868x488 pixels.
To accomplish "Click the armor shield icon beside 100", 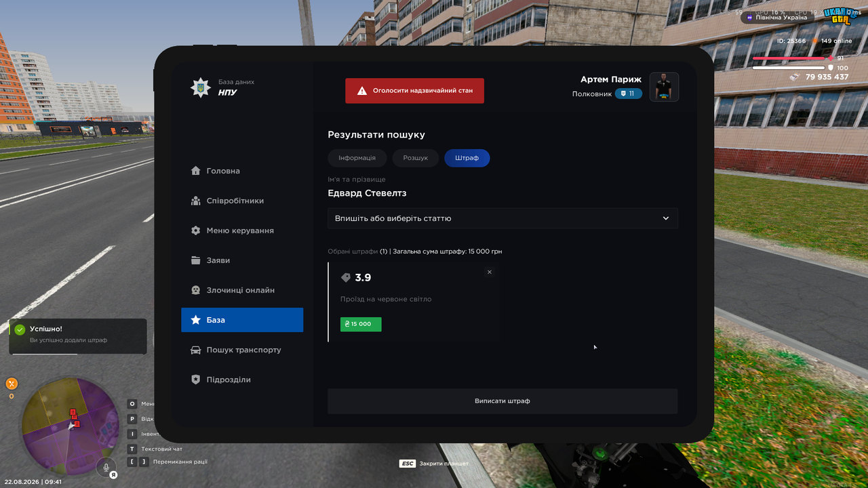I will [831, 68].
